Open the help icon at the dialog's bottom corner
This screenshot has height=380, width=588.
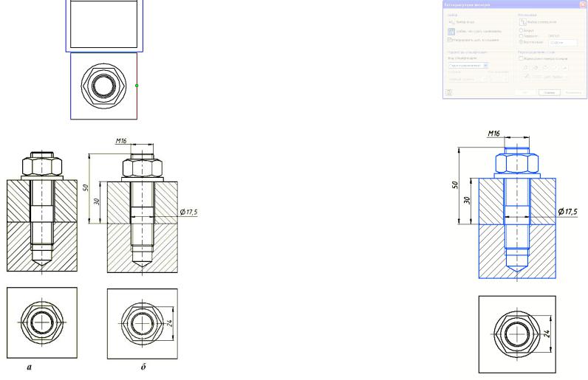click(x=448, y=92)
